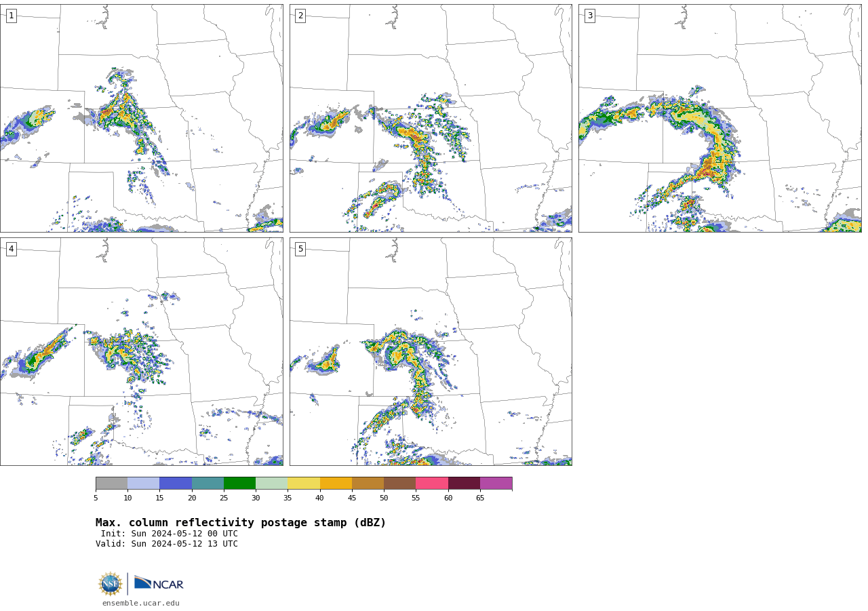Click the 'Init: Sun 2024-05-12 00 UTC' text
Image resolution: width=868 pixels, height=611 pixels.
tap(170, 534)
